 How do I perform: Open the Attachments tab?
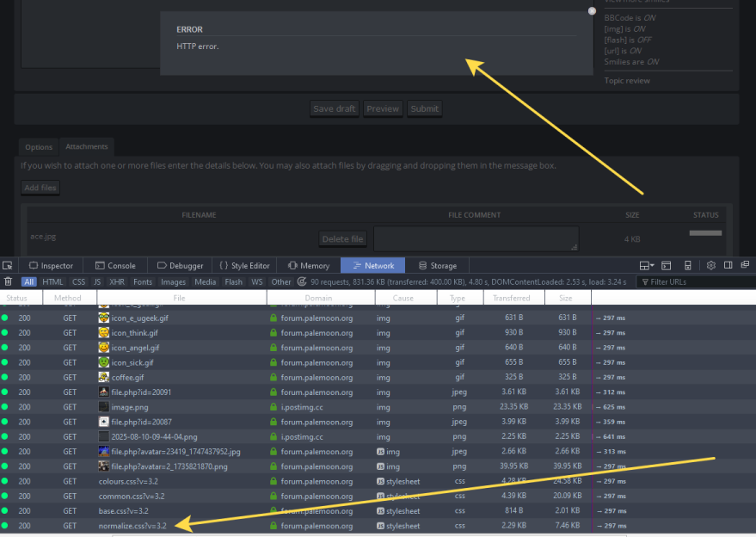[86, 146]
